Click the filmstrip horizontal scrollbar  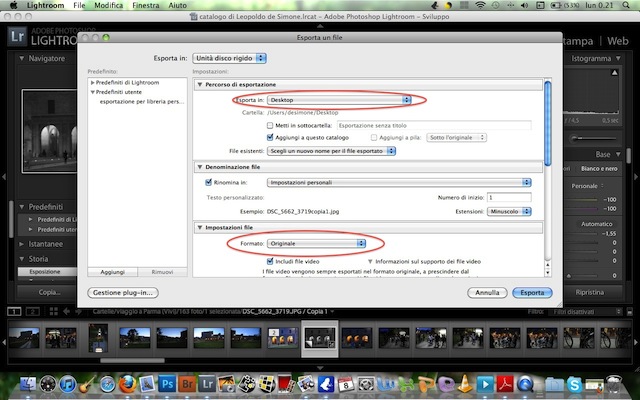click(132, 361)
